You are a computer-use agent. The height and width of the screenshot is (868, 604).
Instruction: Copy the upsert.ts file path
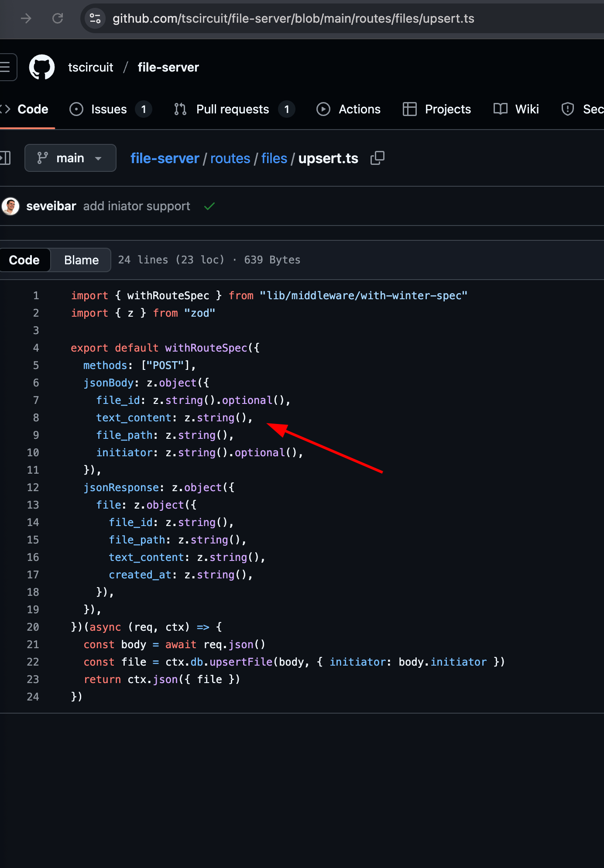pos(377,158)
